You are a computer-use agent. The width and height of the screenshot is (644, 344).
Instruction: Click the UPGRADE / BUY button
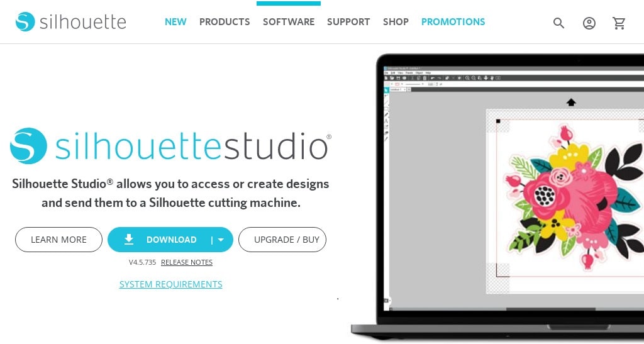coord(282,240)
